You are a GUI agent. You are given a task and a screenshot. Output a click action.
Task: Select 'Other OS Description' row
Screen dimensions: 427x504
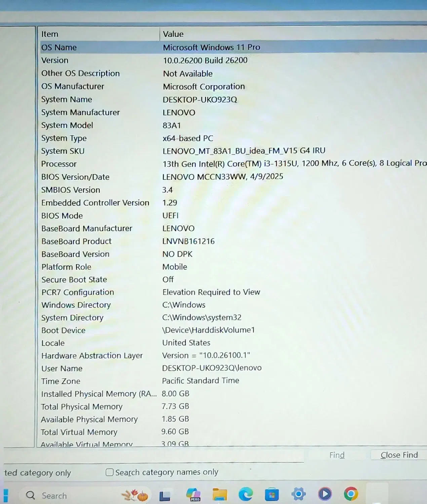(234, 73)
